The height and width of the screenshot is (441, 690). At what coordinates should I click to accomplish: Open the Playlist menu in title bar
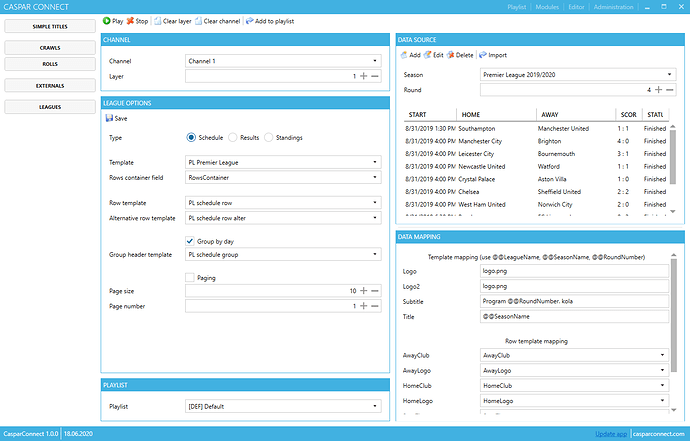click(517, 7)
